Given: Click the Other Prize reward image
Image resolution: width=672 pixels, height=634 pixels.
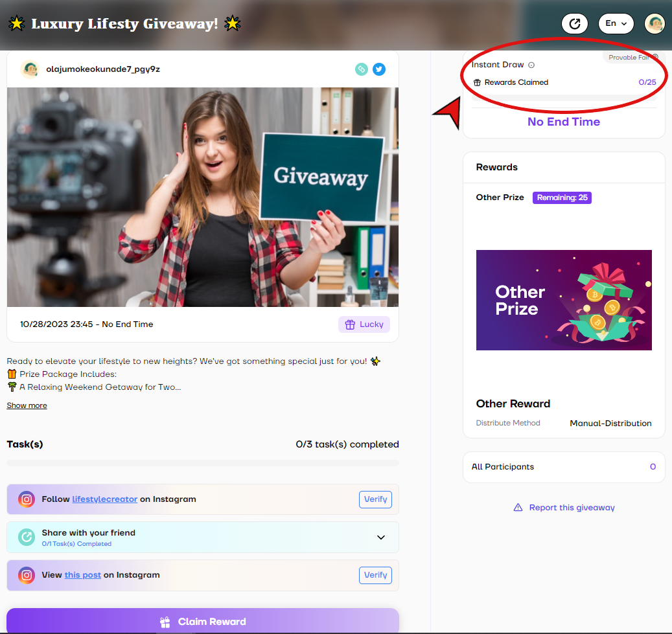Looking at the screenshot, I should click(x=564, y=300).
